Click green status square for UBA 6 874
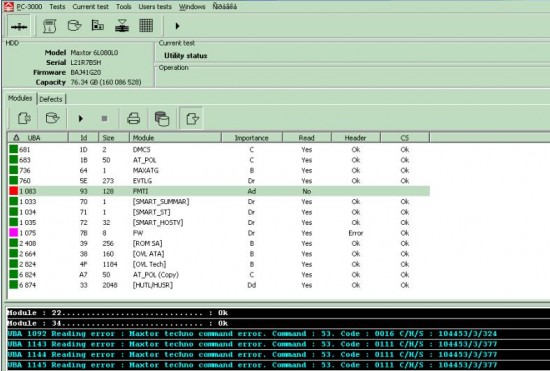This screenshot has height=371, width=550. [x=13, y=285]
